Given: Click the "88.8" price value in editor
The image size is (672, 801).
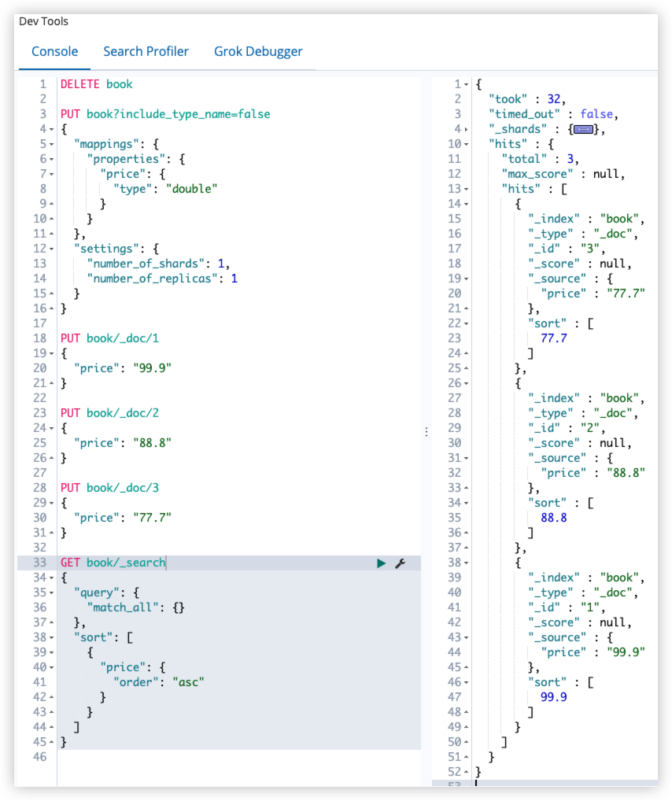Looking at the screenshot, I should point(153,443).
